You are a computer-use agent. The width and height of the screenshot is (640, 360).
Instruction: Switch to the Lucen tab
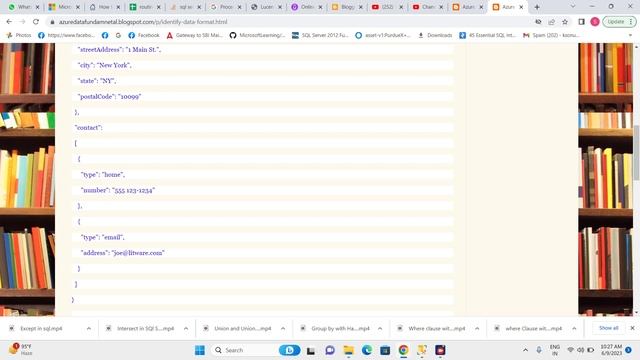tap(266, 7)
